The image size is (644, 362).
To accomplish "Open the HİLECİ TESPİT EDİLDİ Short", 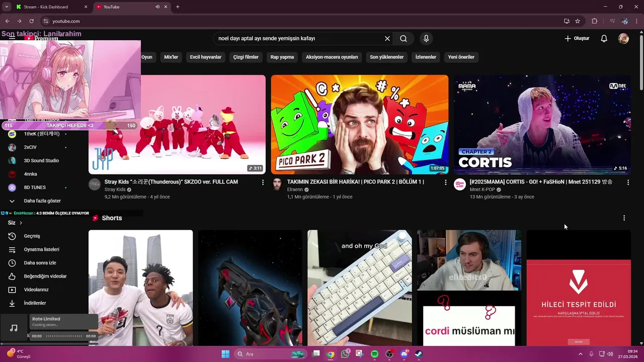I will coord(579,288).
